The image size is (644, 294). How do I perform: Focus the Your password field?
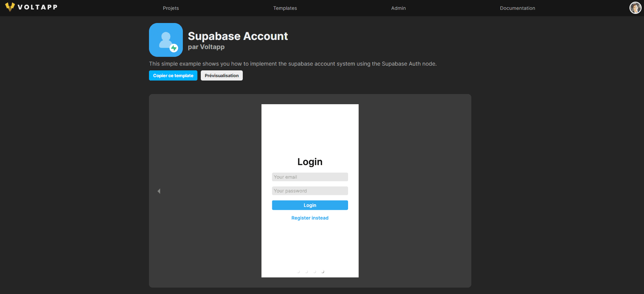click(310, 191)
